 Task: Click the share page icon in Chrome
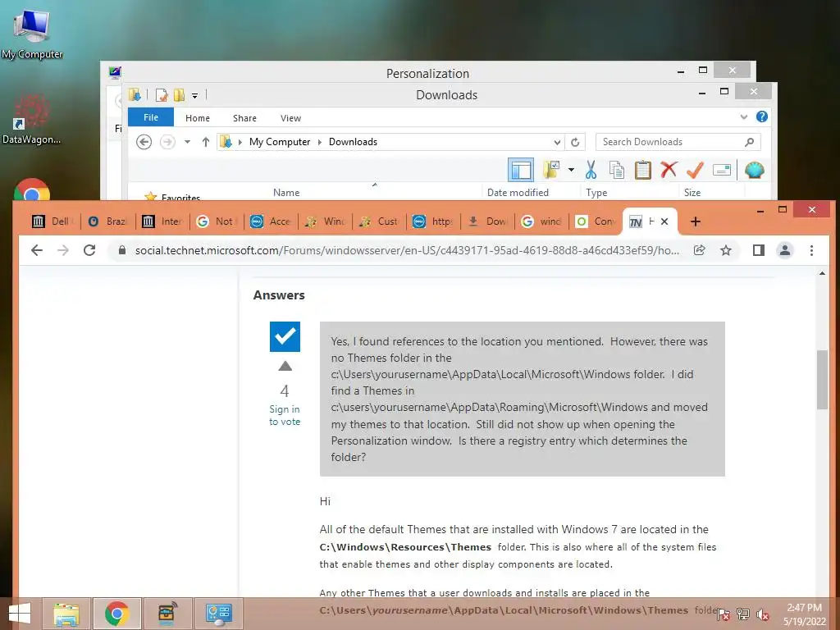(699, 250)
